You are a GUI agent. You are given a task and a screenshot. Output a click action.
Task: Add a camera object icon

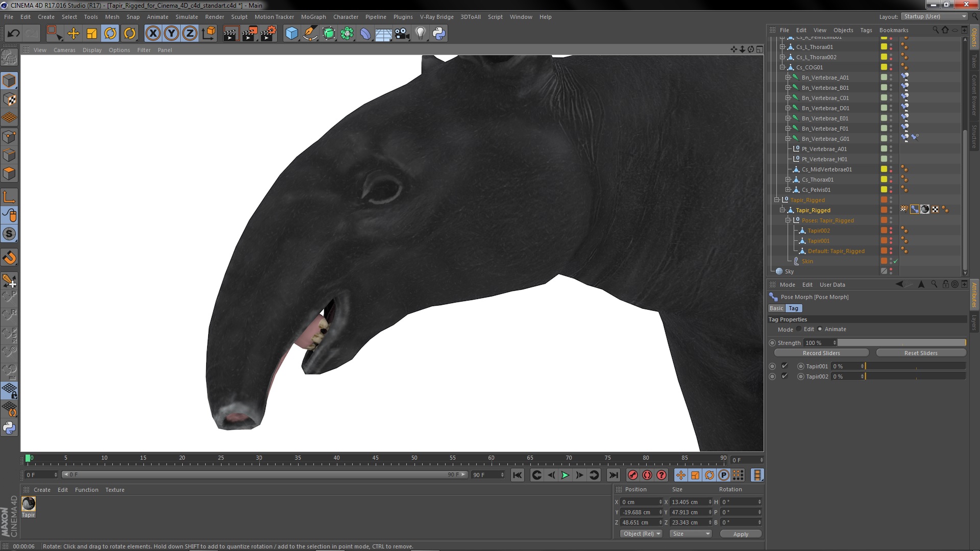click(402, 34)
